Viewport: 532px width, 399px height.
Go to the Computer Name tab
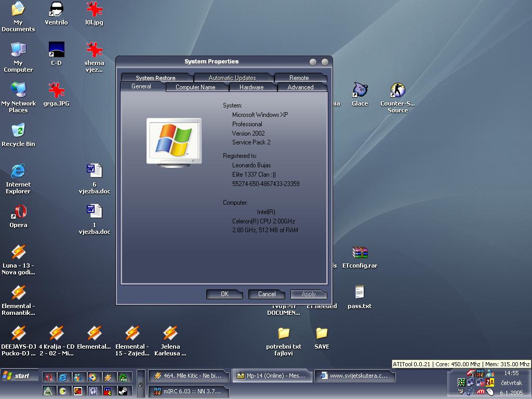(195, 87)
